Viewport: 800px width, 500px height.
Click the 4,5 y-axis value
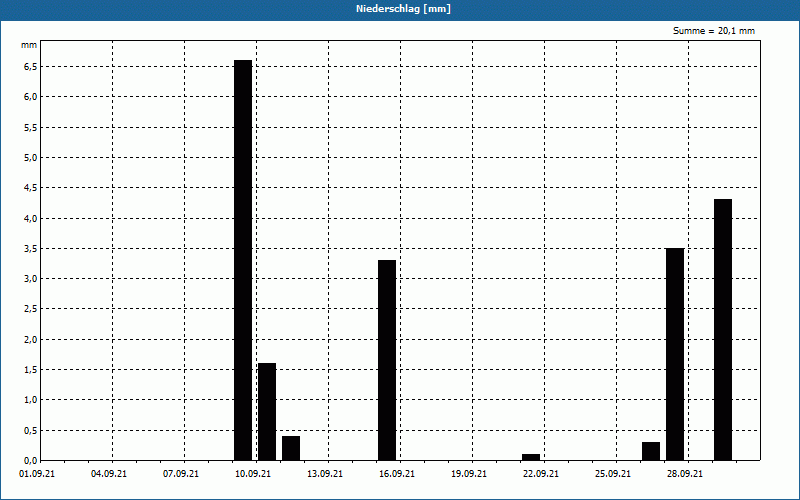tap(31, 188)
